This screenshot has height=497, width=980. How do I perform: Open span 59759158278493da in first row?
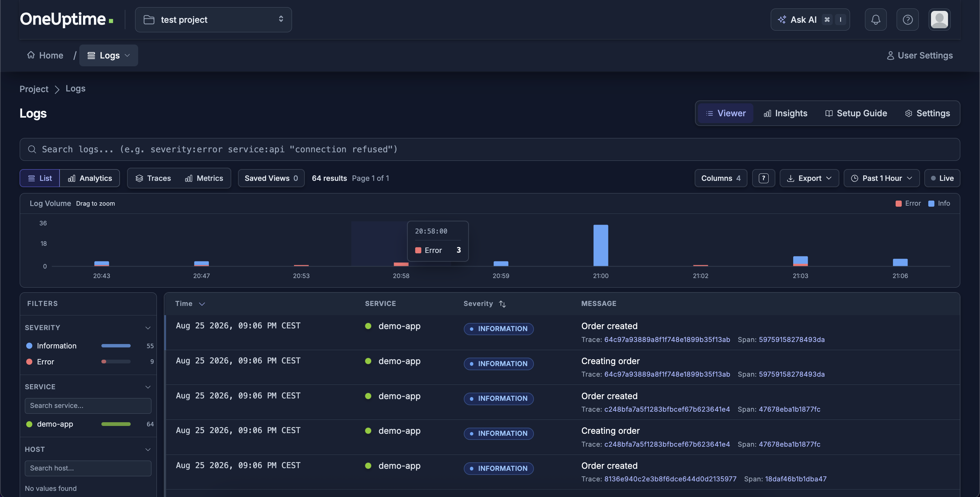[x=791, y=340]
